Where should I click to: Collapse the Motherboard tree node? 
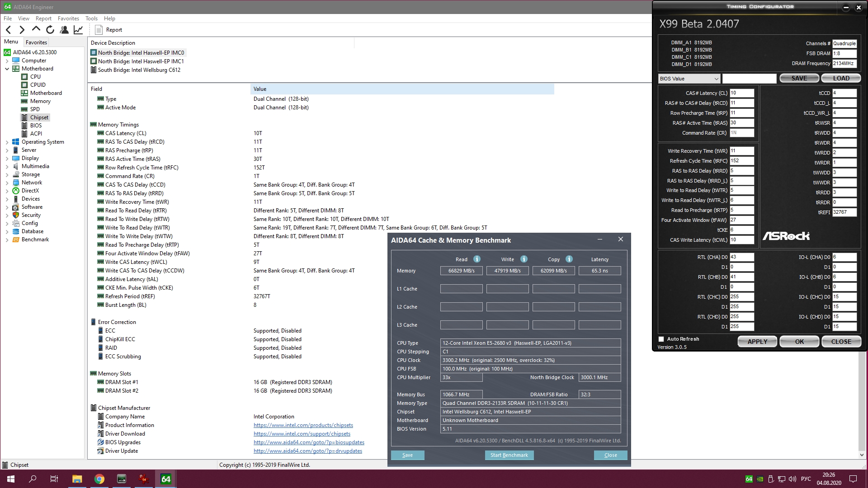(x=7, y=69)
